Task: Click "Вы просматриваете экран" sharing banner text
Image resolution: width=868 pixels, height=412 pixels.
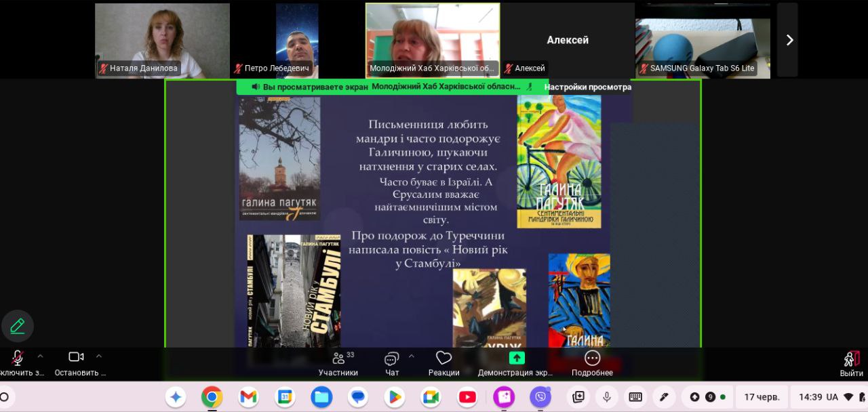Action: click(315, 87)
